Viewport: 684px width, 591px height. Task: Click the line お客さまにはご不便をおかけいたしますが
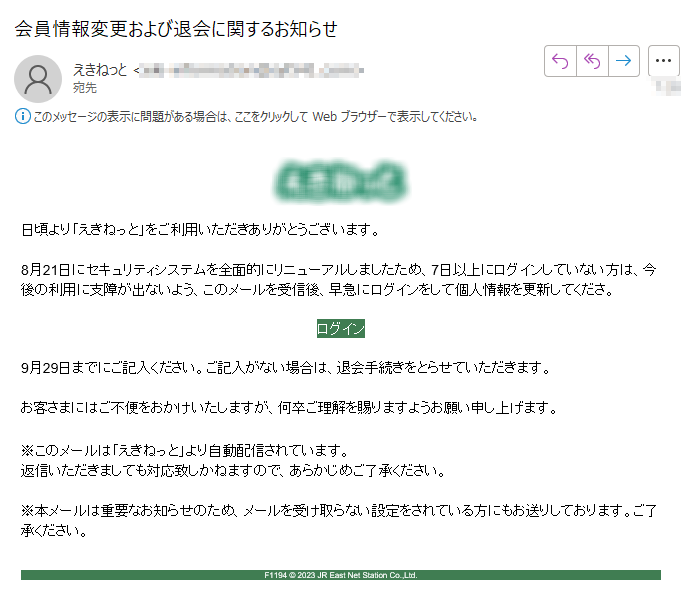[x=289, y=408]
